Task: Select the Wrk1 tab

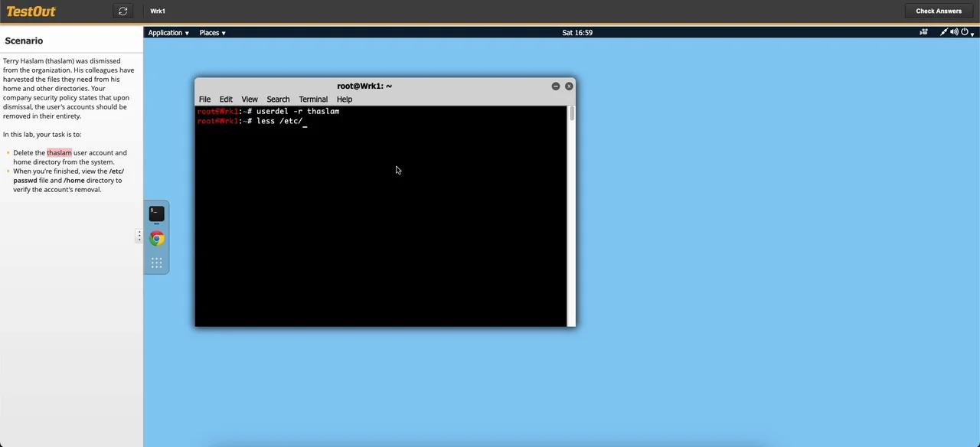Action: (158, 11)
